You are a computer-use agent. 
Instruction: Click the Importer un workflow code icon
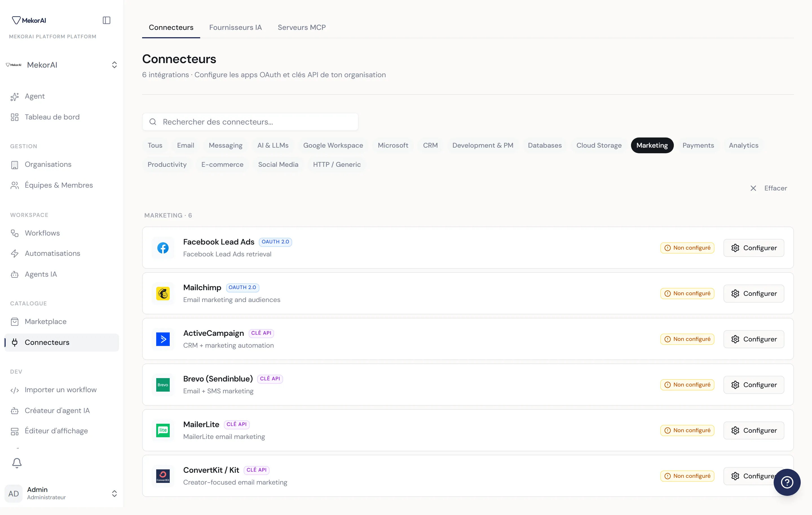tap(14, 390)
